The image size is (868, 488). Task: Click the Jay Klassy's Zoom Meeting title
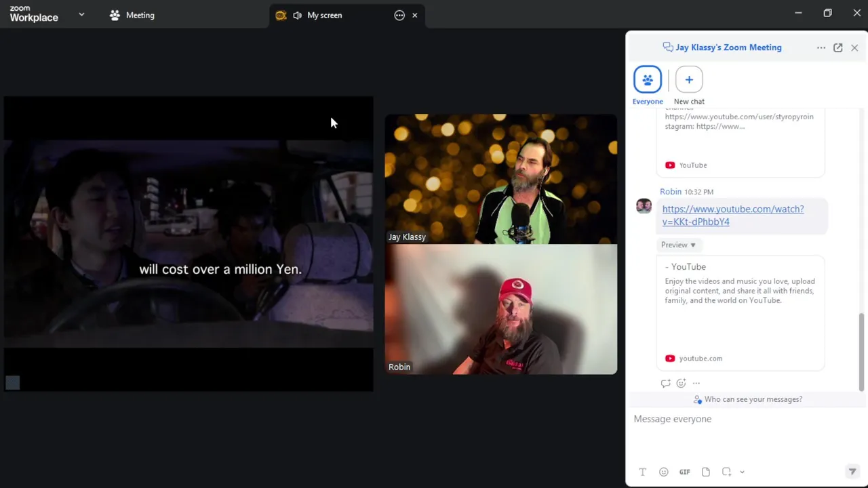728,47
